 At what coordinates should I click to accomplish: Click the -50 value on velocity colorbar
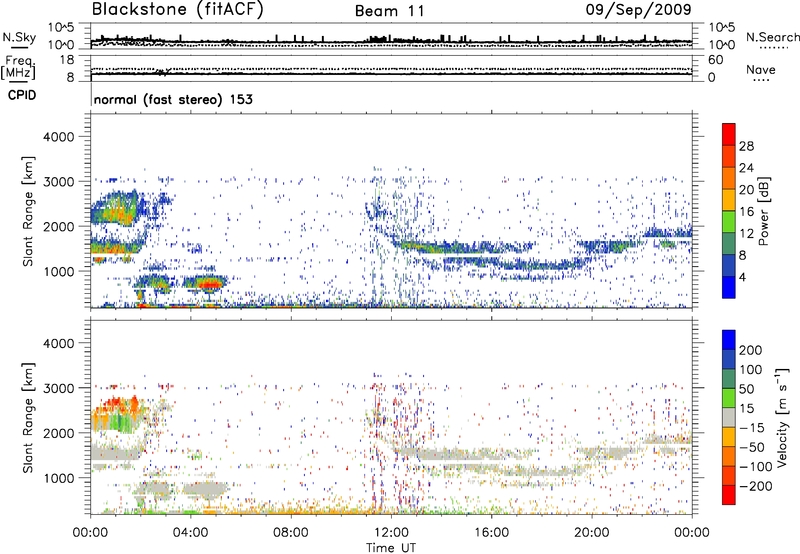click(752, 447)
